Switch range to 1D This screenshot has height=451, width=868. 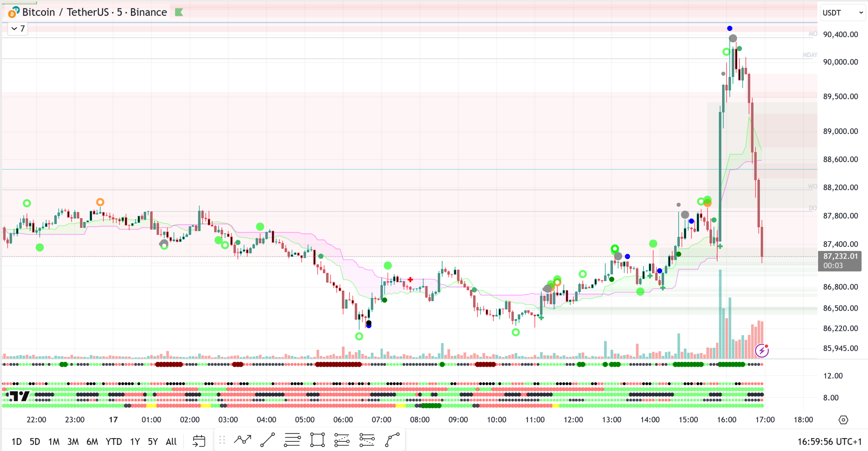(x=16, y=441)
